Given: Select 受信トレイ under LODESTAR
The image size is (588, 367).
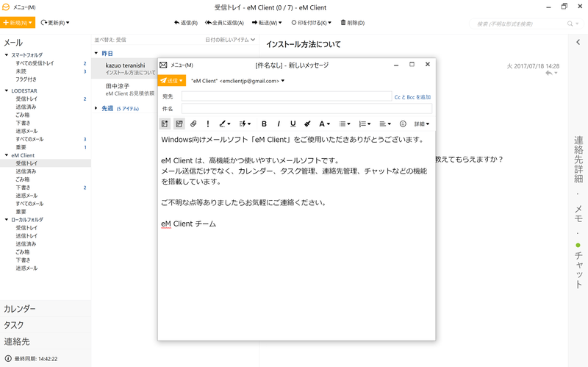Looking at the screenshot, I should (26, 99).
